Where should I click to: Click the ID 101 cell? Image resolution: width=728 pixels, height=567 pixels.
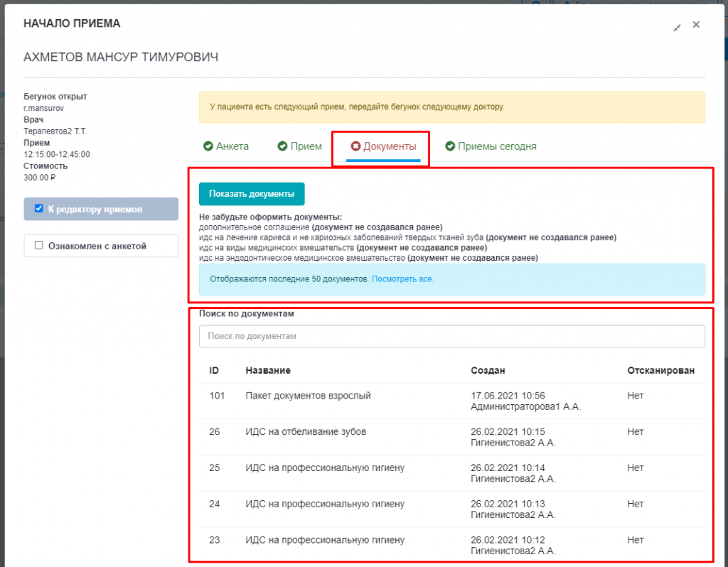pos(217,396)
